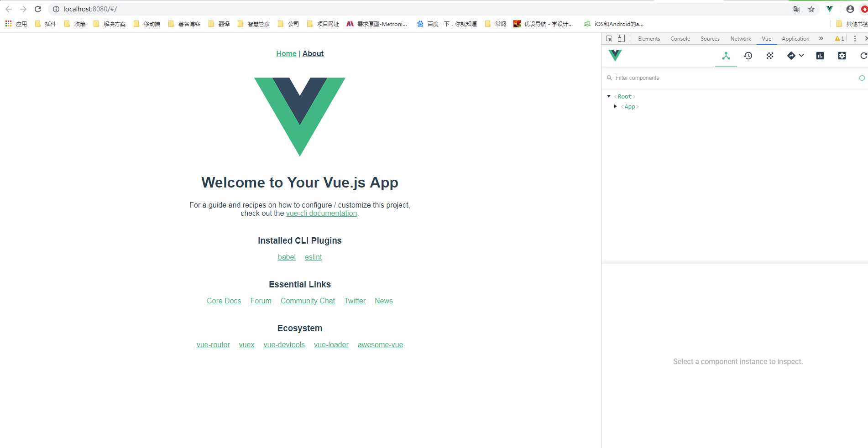Open the 公司 bookmarks folder
The height and width of the screenshot is (448, 868).
[x=288, y=24]
